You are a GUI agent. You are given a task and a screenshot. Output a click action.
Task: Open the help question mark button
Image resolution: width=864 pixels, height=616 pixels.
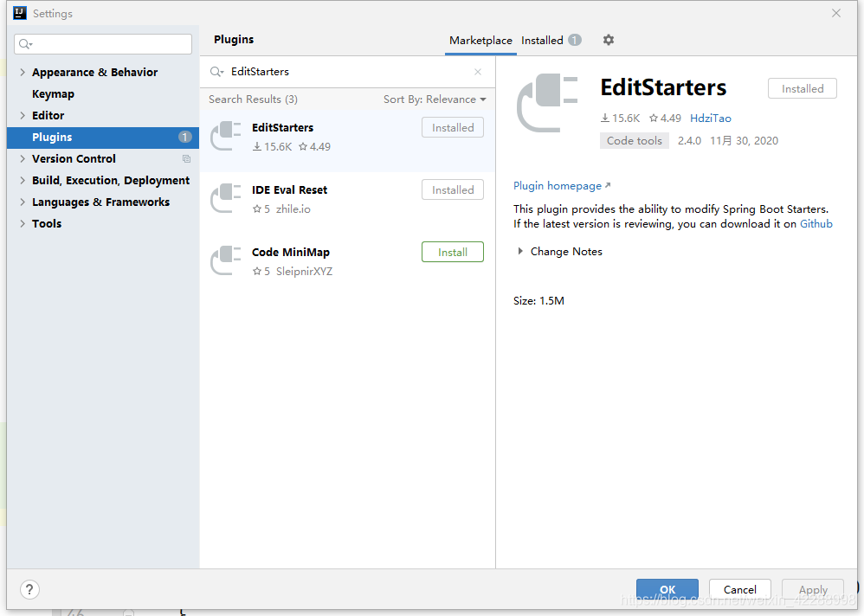(29, 589)
